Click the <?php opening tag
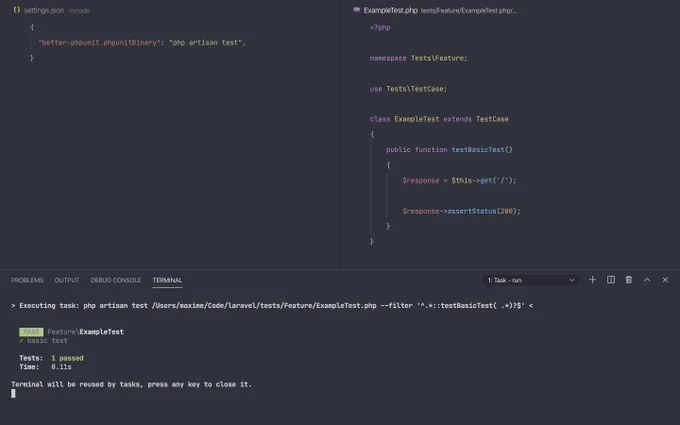The width and height of the screenshot is (680, 425). (380, 27)
